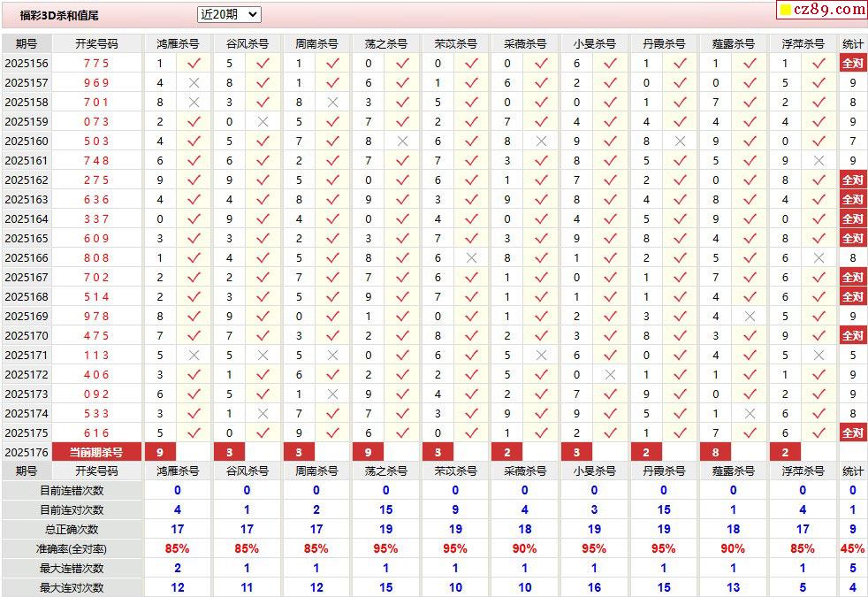Click the X mark in row 2025171 采薇杀号 column
The image size is (868, 597).
pyautogui.click(x=541, y=356)
